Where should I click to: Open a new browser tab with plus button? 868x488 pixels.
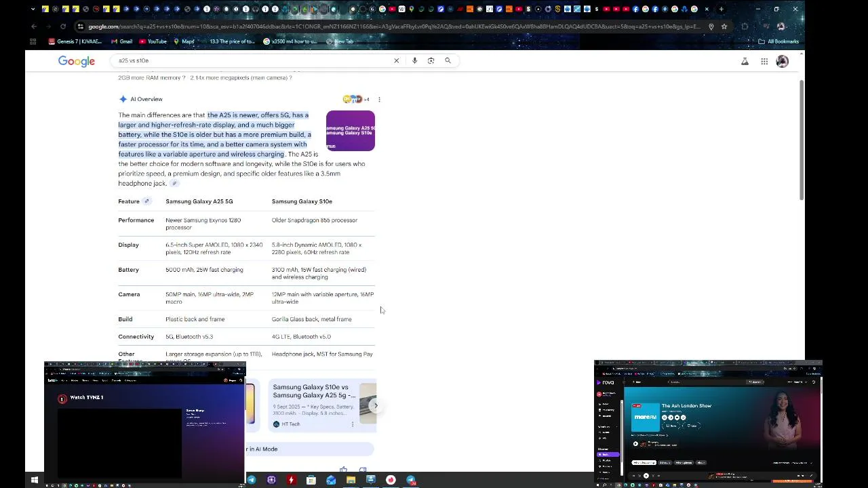pyautogui.click(x=721, y=9)
